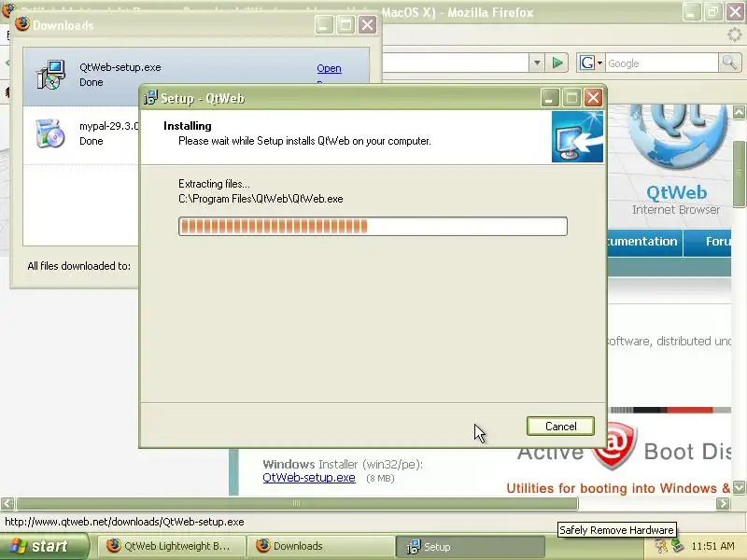Image resolution: width=747 pixels, height=560 pixels.
Task: Close the Downloads window
Action: click(367, 25)
